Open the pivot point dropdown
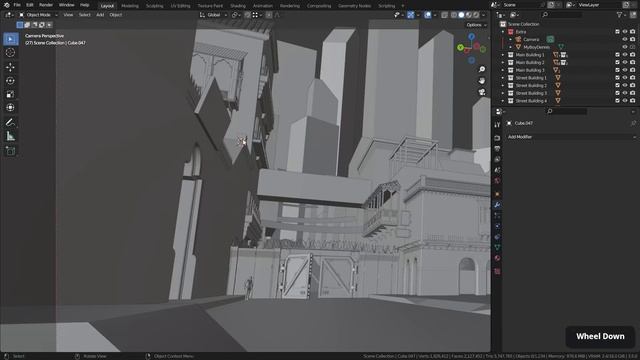 [236, 15]
